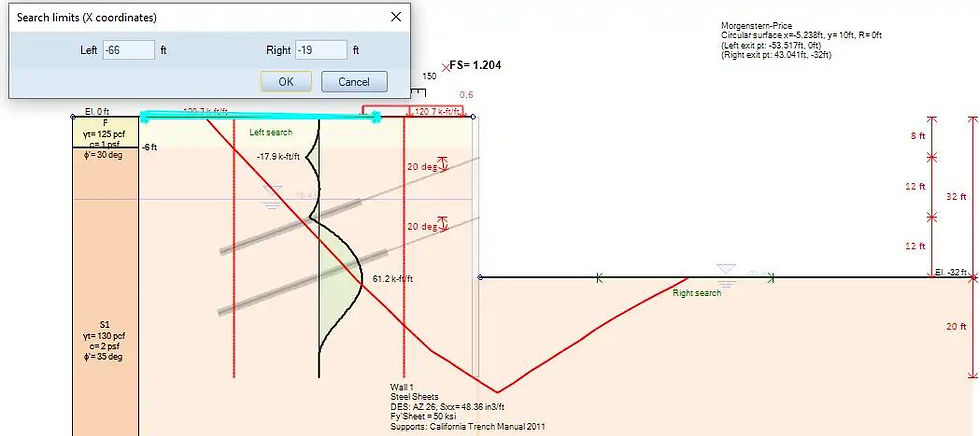The image size is (980, 436).
Task: Click the -17.9 k-ft/ft moment value
Action: coord(278,156)
